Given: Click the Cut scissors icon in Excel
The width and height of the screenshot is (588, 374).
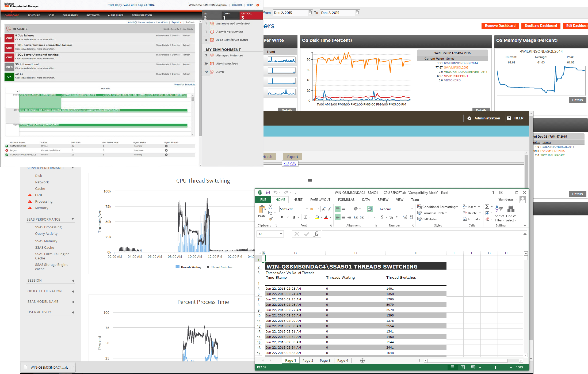Looking at the screenshot, I should click(x=270, y=207).
